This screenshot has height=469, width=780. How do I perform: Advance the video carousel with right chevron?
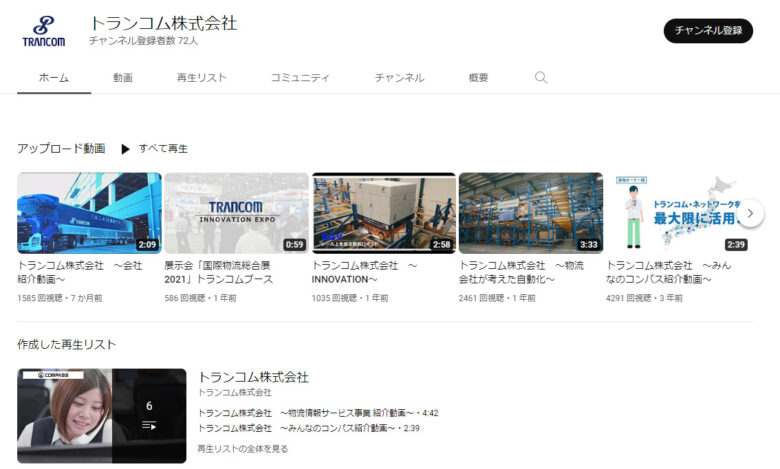point(750,213)
